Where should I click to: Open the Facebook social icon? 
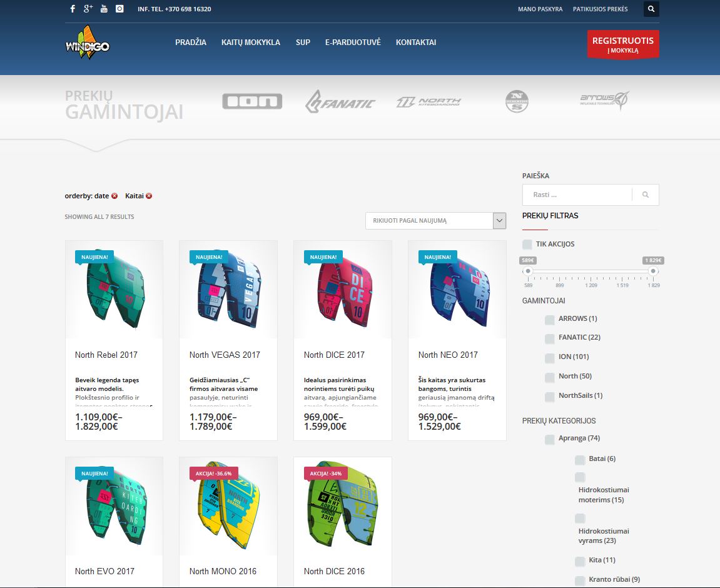coord(73,9)
